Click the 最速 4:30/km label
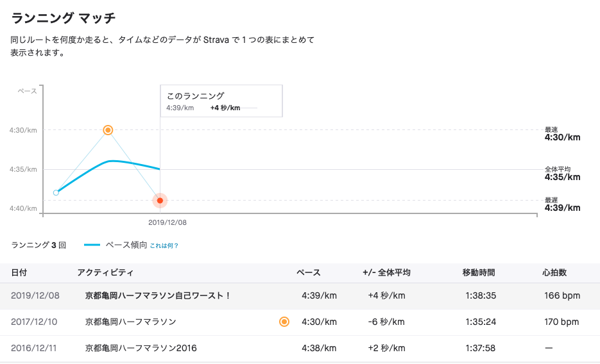The image size is (600, 364). (563, 134)
